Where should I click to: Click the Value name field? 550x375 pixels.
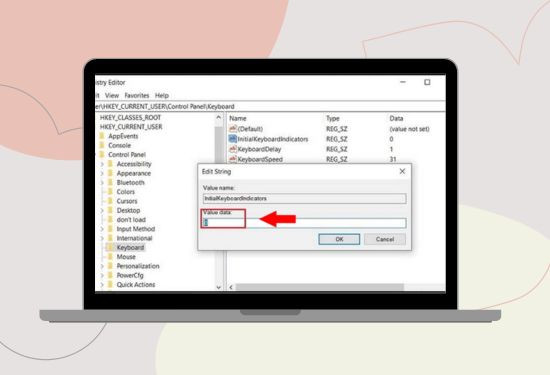click(304, 199)
